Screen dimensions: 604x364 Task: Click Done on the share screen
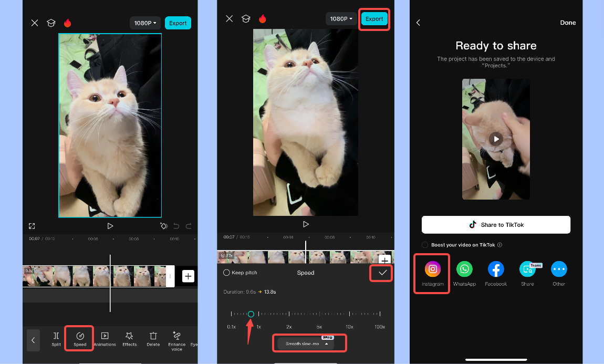click(x=568, y=23)
